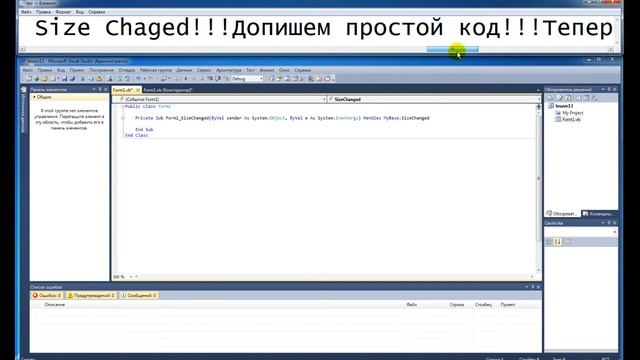Open the Окно menu

tap(284, 70)
